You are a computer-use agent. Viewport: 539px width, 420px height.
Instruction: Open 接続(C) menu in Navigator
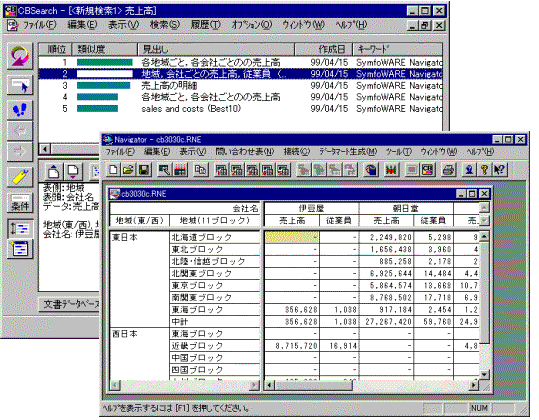click(297, 152)
